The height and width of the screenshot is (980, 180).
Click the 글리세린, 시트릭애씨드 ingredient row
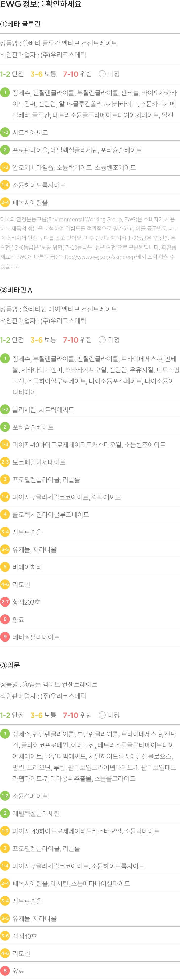pos(43,409)
